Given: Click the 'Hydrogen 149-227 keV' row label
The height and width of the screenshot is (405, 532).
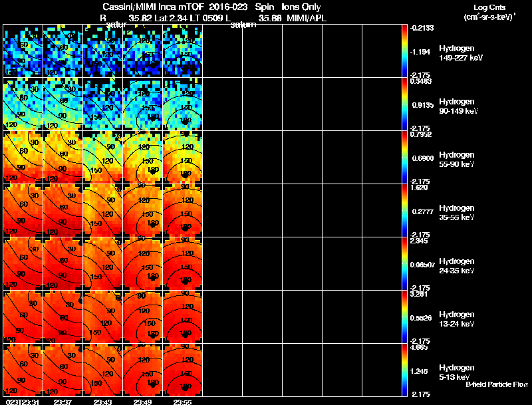Looking at the screenshot, I should 460,53.
